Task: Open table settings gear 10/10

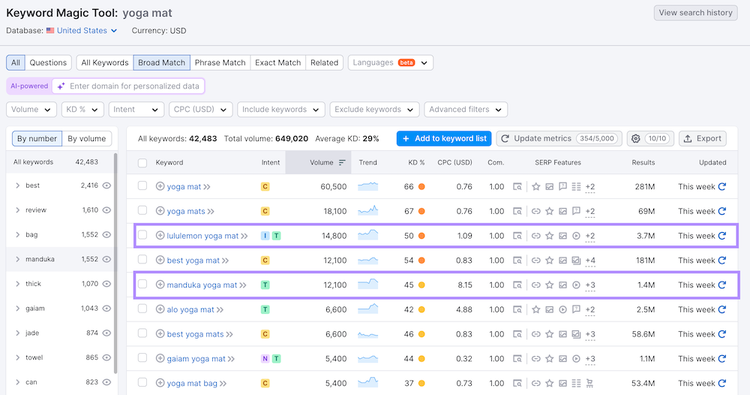Action: pyautogui.click(x=650, y=138)
